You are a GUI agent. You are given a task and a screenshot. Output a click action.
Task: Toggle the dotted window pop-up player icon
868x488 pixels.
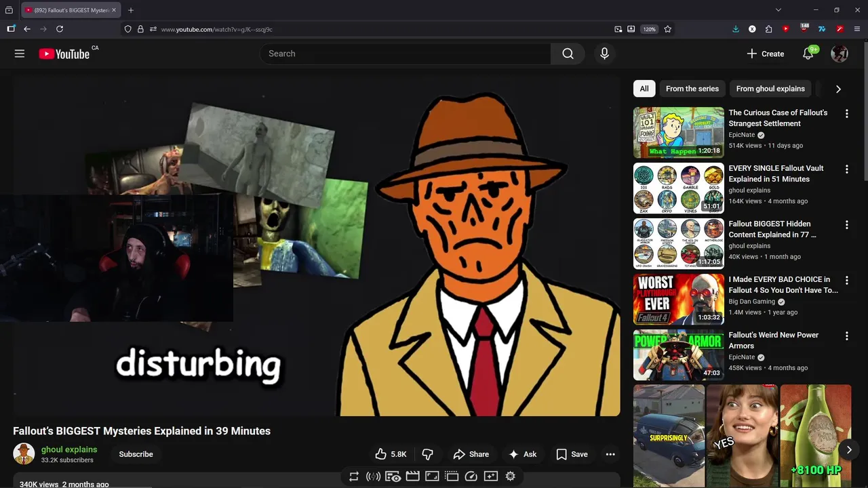pos(452,476)
